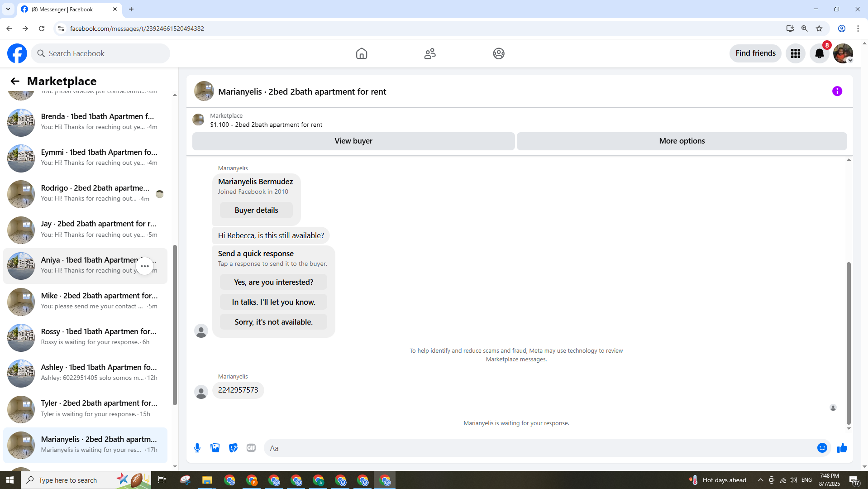868x489 pixels.
Task: Open the tab search dropdown arrow
Action: [8, 9]
